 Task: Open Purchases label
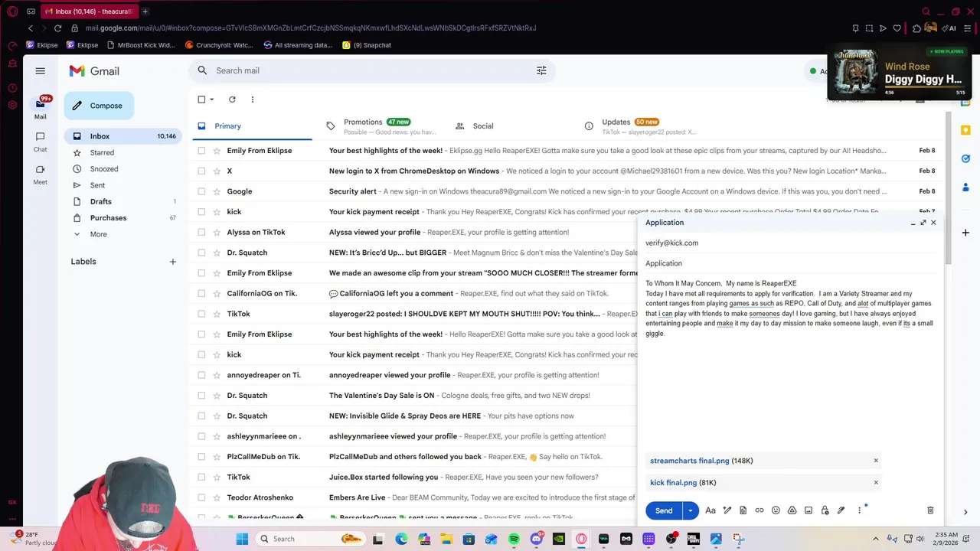point(123,218)
